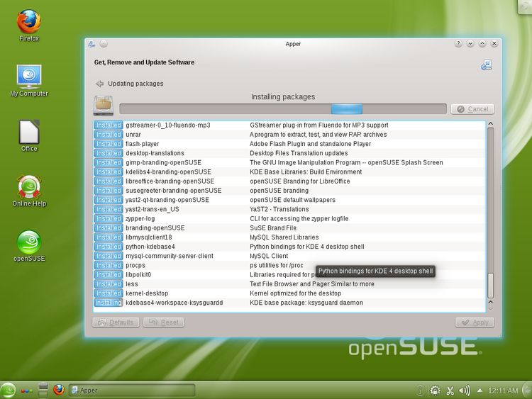
Task: Click the Help button in title bar
Action: point(458,44)
